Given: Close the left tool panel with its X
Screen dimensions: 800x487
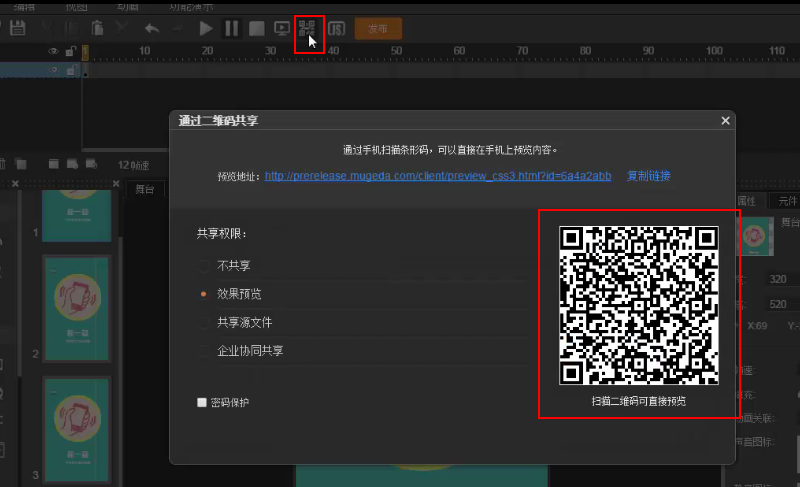Looking at the screenshot, I should 15,184.
